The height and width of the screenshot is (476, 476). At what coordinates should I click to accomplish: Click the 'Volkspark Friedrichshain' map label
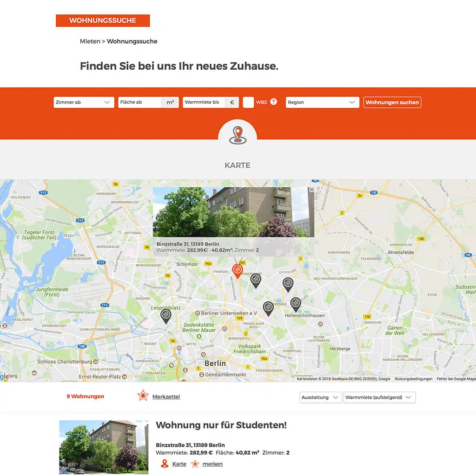tap(250, 349)
